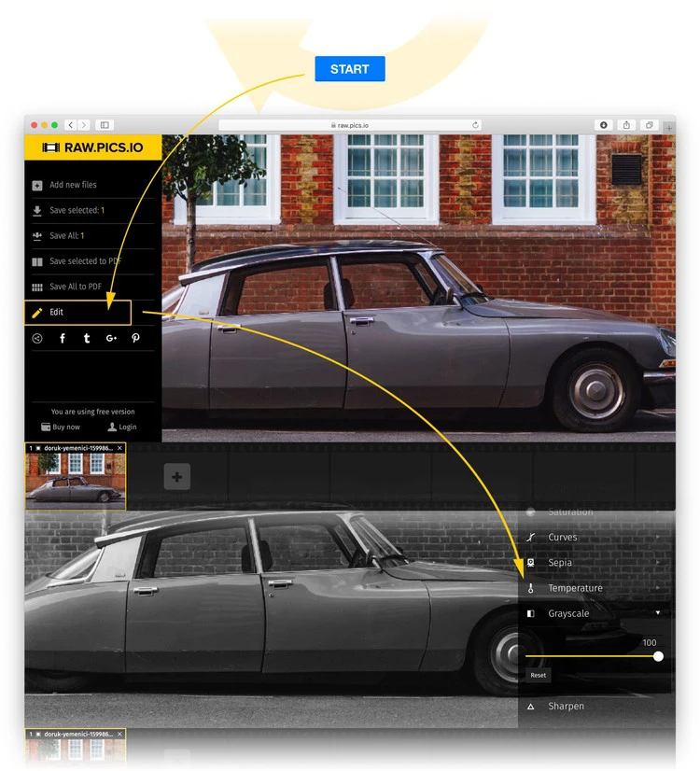Click the raw.pics.io address bar
This screenshot has width=700, height=771.
350,125
